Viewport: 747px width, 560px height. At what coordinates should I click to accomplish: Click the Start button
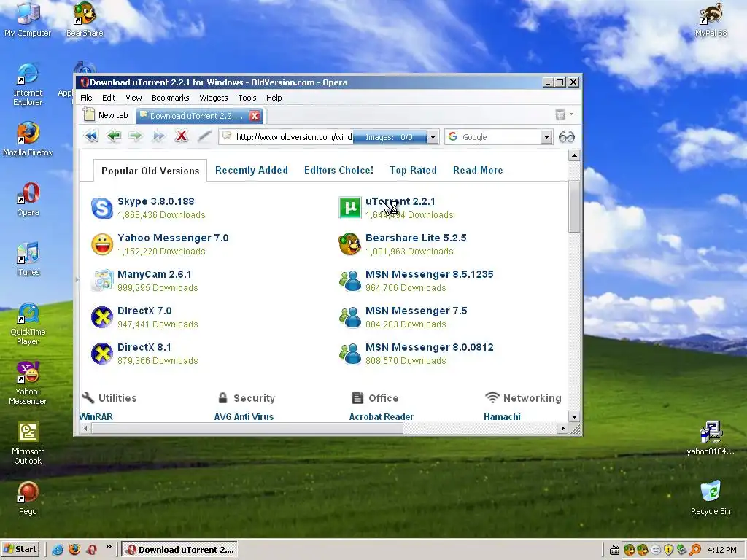[x=20, y=549]
